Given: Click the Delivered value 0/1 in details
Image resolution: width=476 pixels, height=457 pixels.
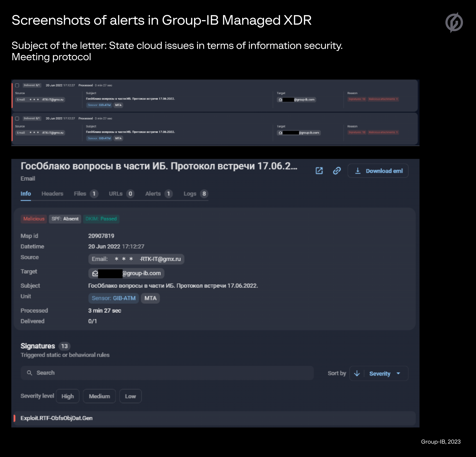Looking at the screenshot, I should tap(92, 321).
